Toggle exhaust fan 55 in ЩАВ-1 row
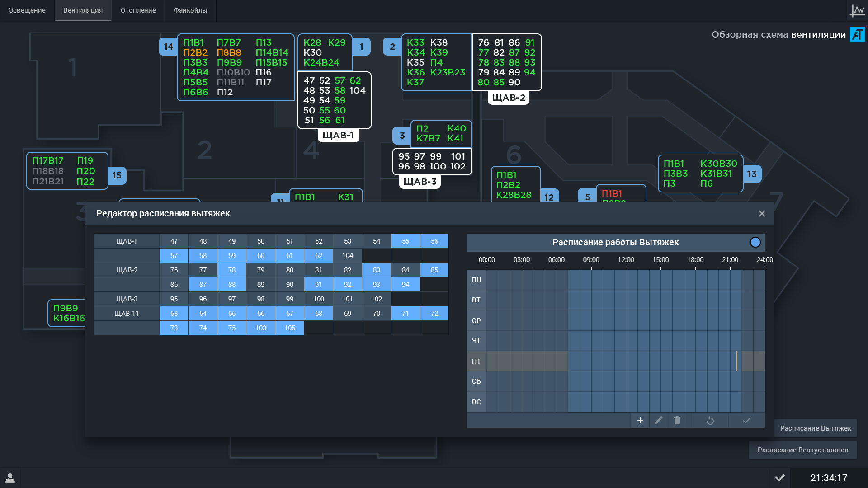The image size is (868, 488). [x=405, y=241]
